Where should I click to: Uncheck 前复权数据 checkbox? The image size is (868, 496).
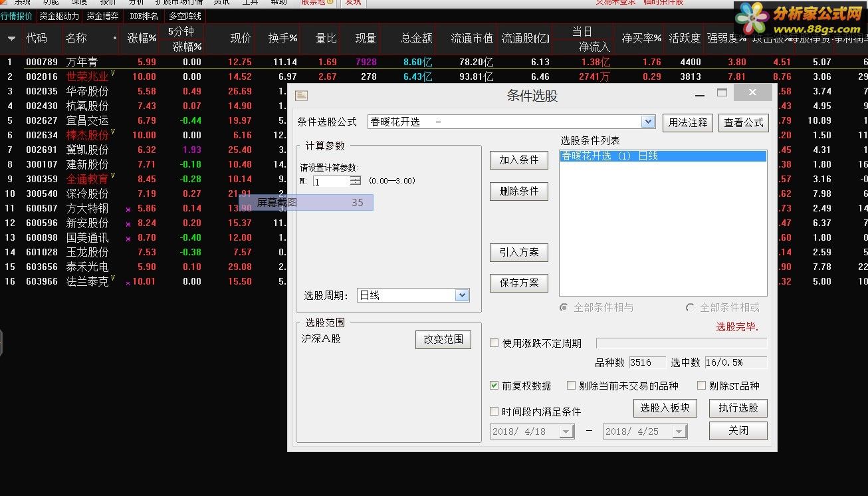(x=494, y=385)
